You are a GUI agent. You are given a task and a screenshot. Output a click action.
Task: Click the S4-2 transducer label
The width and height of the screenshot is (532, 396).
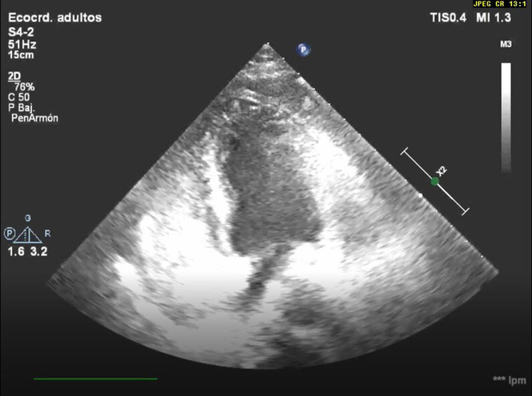[21, 33]
